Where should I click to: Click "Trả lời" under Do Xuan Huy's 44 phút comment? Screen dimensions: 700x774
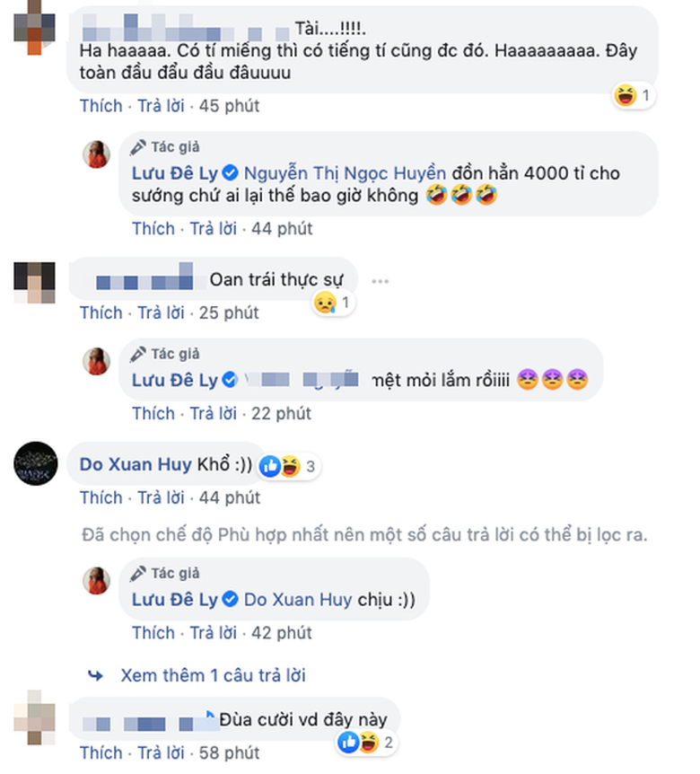(x=161, y=497)
